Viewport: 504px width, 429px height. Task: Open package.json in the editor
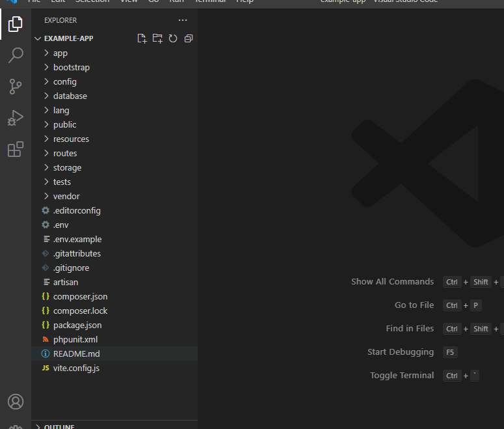[114, 325]
